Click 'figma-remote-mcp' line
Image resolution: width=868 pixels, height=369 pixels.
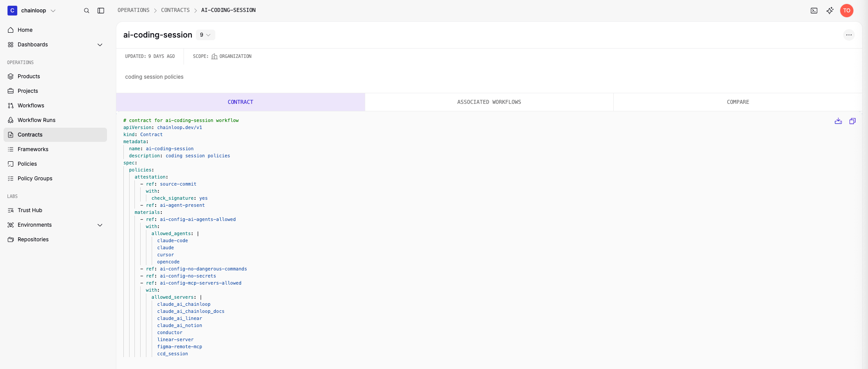(180, 347)
